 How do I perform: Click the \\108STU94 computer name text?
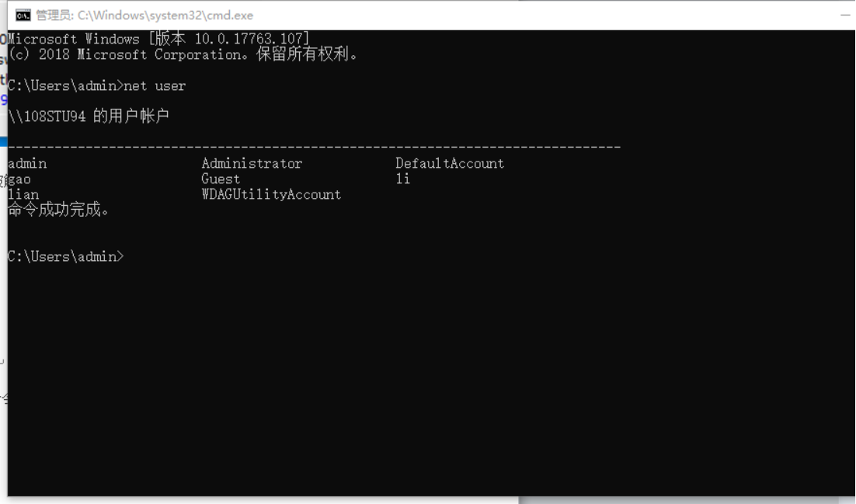pos(47,116)
